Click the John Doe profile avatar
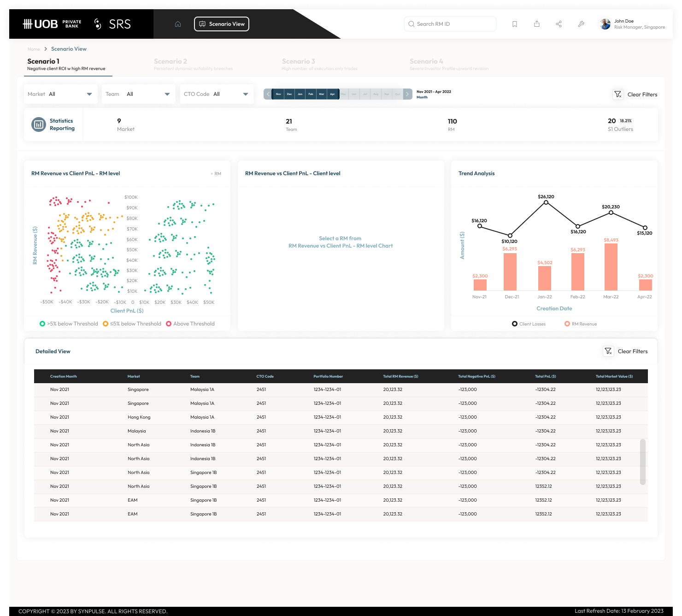 pyautogui.click(x=605, y=24)
